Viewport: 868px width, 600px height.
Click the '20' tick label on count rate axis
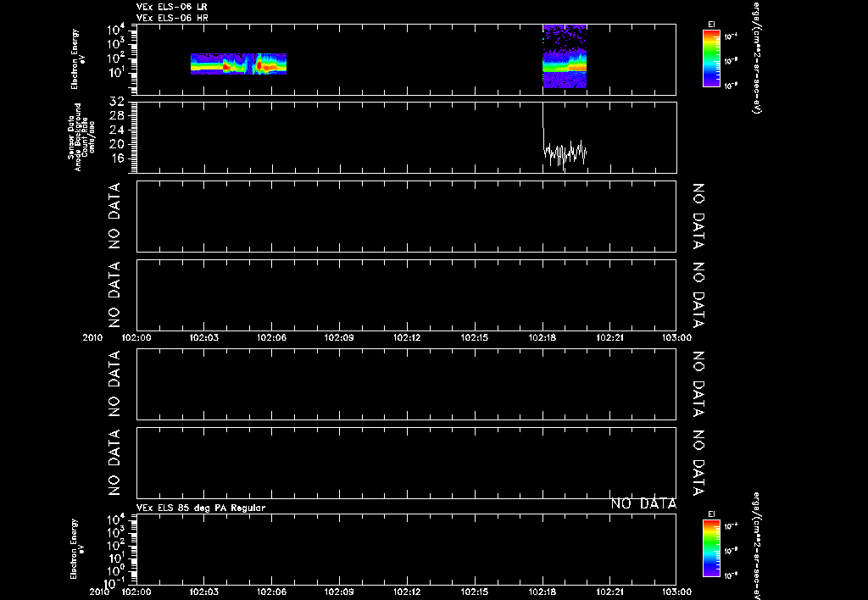(x=116, y=144)
